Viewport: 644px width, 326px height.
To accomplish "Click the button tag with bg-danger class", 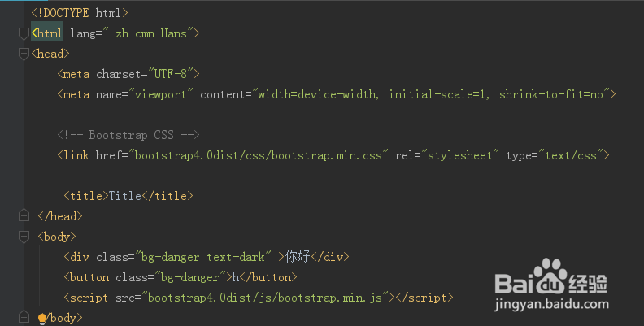I will [x=181, y=277].
